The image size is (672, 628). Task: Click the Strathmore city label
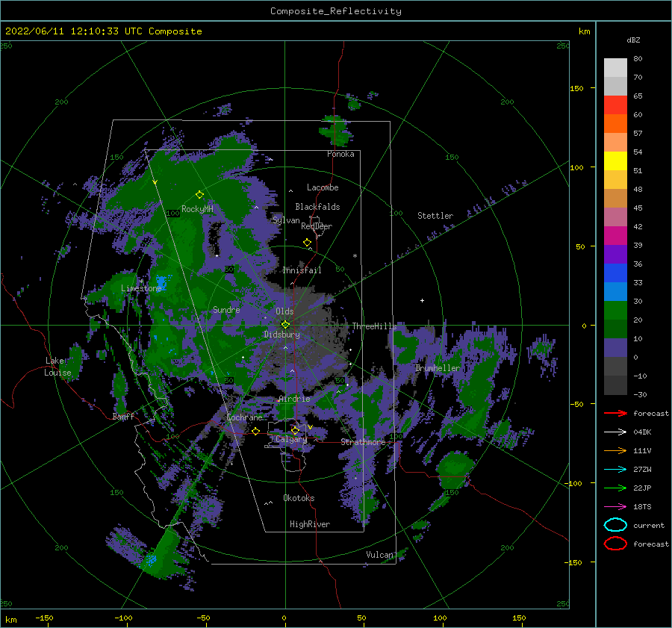click(363, 442)
